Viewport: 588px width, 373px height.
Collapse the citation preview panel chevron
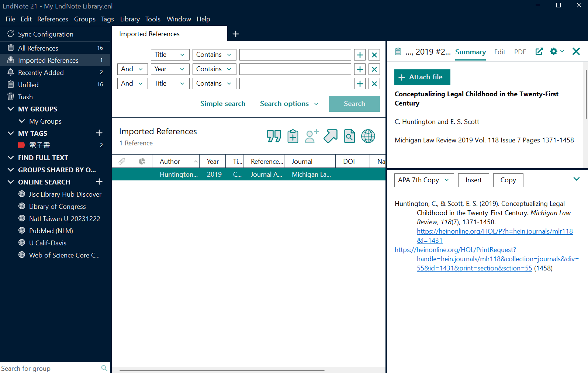point(577,179)
